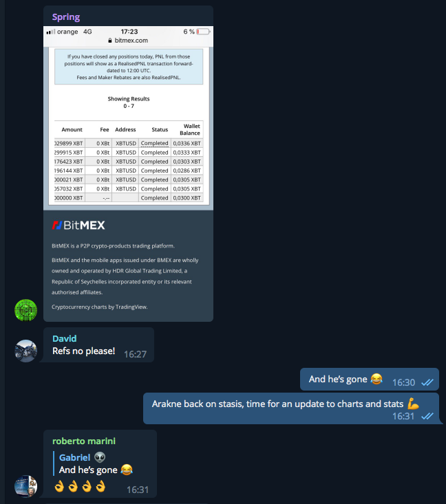The width and height of the screenshot is (446, 504).
Task: Click the alien emoji next to Gabriel
Action: pos(100,457)
